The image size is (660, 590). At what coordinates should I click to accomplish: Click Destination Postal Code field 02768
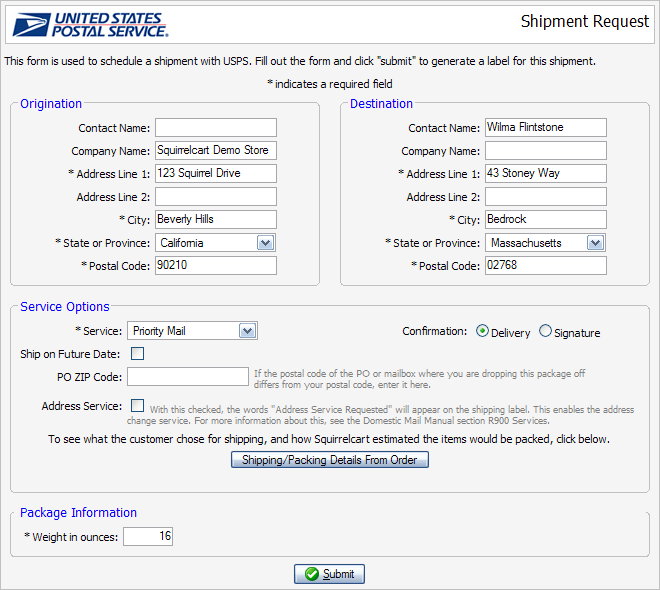coord(546,266)
